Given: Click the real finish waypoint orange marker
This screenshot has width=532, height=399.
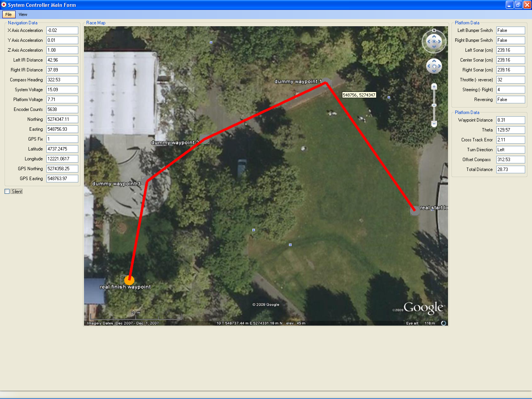Looking at the screenshot, I should (129, 280).
